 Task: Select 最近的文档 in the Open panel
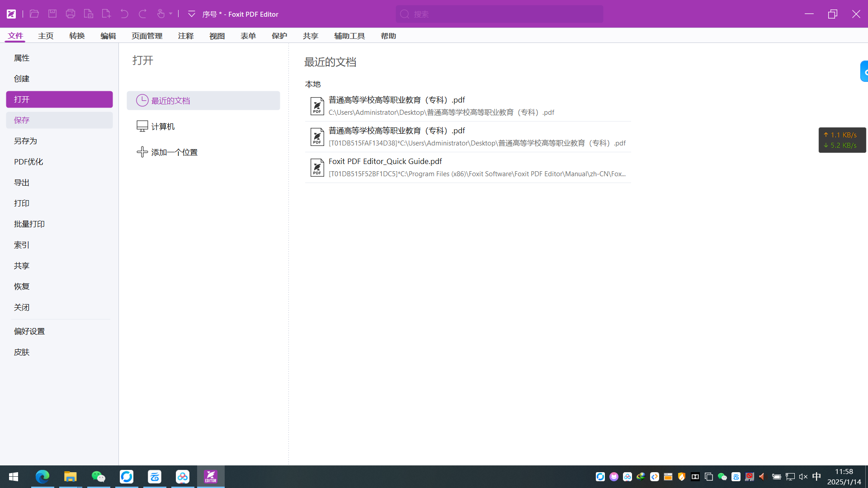point(203,101)
